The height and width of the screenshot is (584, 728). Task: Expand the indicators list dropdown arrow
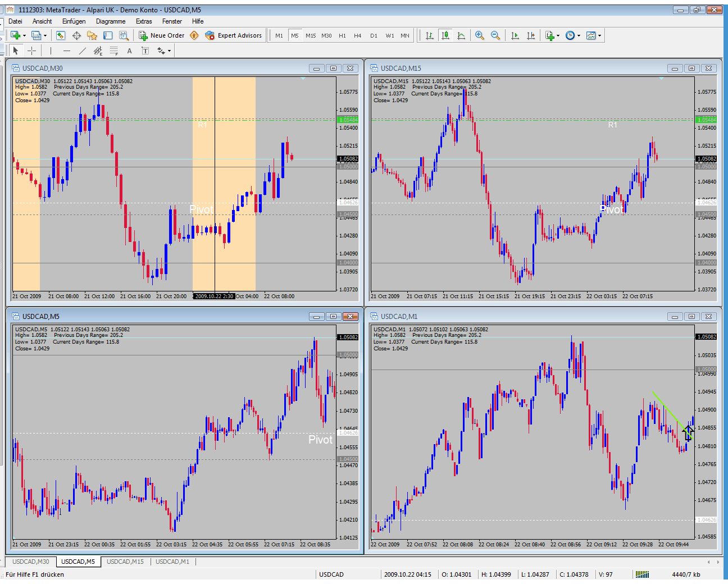pyautogui.click(x=558, y=35)
